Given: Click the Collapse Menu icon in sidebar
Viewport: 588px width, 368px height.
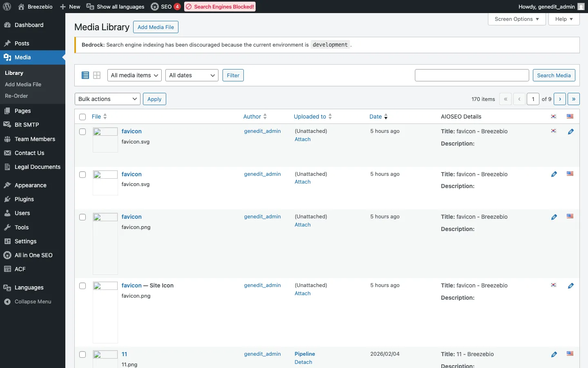Looking at the screenshot, I should pyautogui.click(x=7, y=302).
